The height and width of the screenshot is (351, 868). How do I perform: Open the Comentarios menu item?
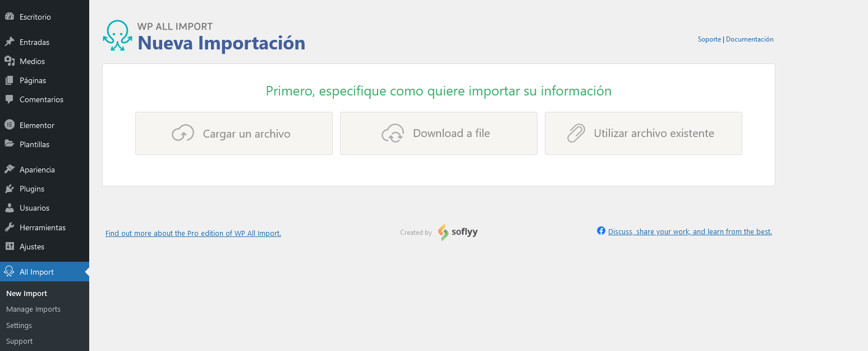pyautogui.click(x=41, y=99)
